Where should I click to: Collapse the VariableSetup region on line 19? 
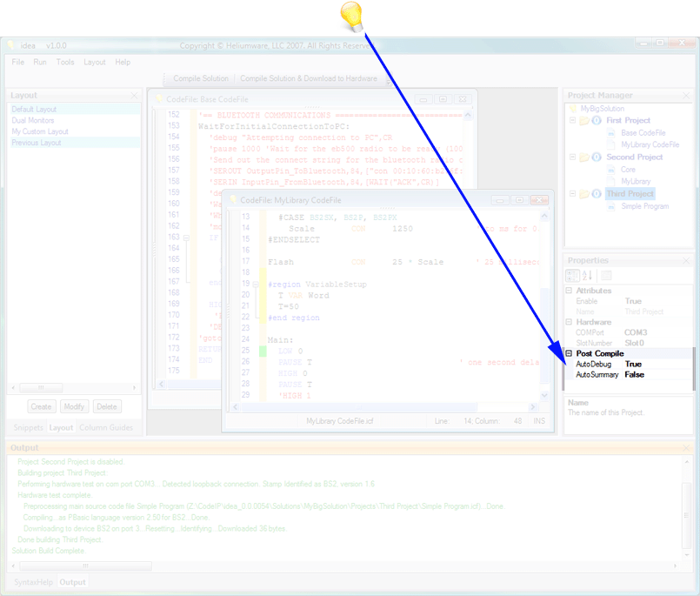(x=255, y=285)
